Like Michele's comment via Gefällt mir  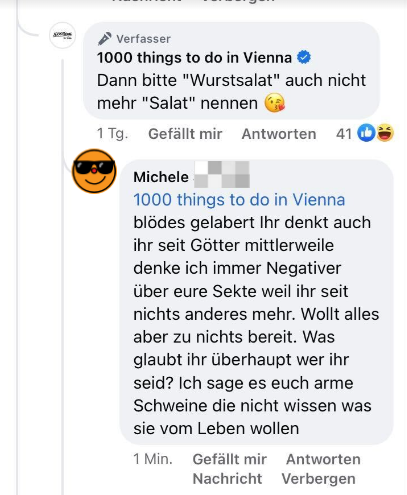[x=230, y=459]
